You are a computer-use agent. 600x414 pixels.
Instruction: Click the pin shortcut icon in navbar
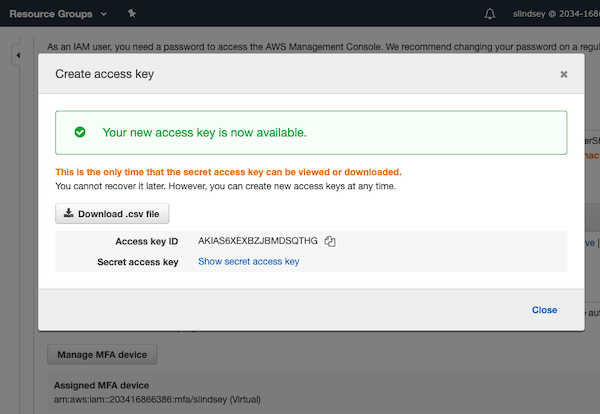(132, 13)
